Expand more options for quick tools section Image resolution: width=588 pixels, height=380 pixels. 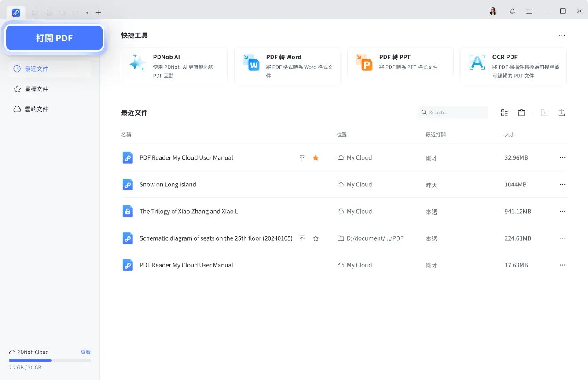coord(562,35)
